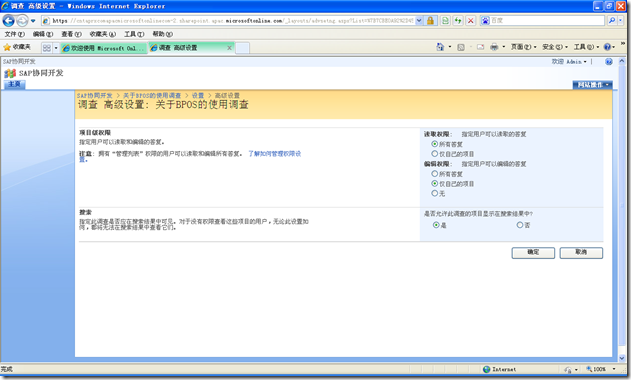Viewport: 631px width, 380px height.
Task: Open the 文件 menu
Action: pyautogui.click(x=14, y=34)
